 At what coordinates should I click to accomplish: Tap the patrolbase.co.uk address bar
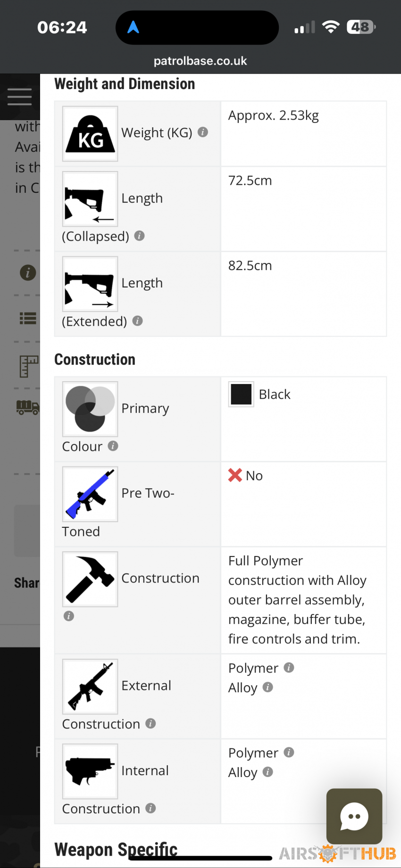[x=200, y=61]
